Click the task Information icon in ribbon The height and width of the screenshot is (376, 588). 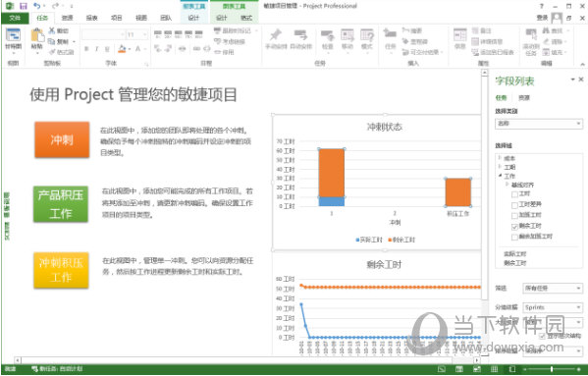click(x=459, y=35)
